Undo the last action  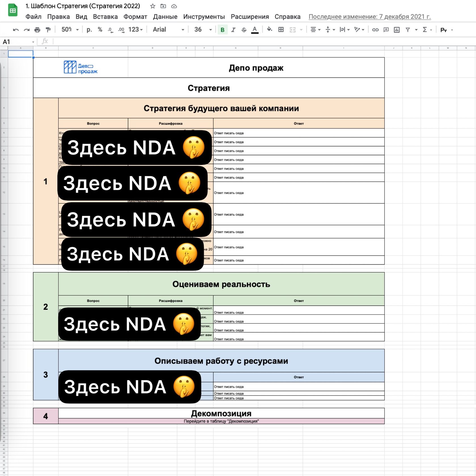(16, 30)
